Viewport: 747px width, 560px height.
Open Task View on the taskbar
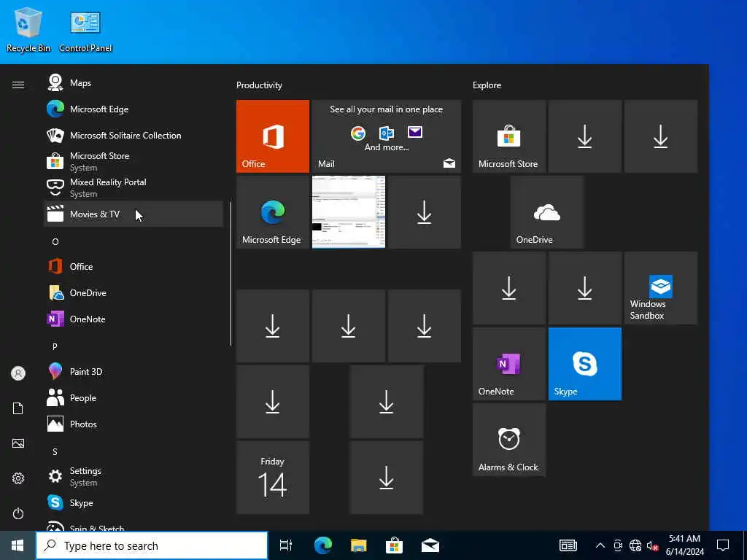[286, 545]
